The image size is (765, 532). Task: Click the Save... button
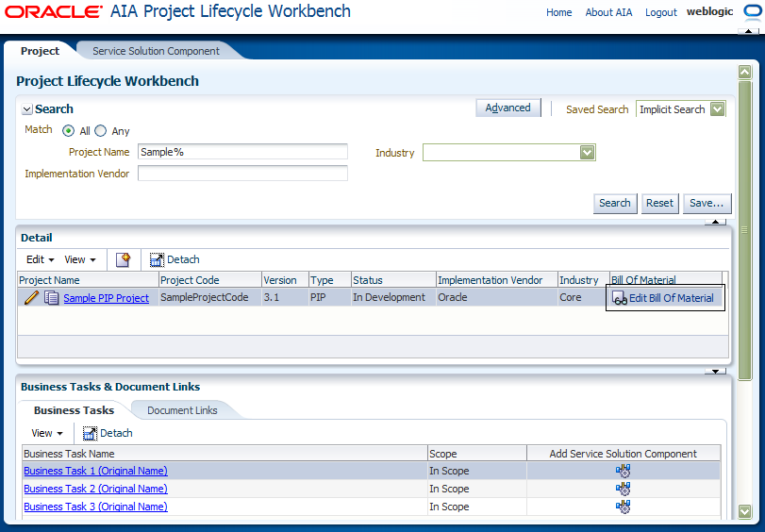tap(707, 203)
